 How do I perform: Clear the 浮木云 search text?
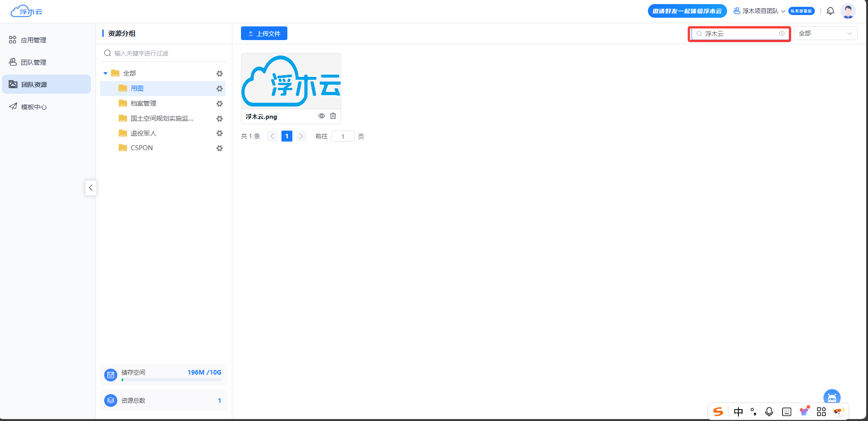pyautogui.click(x=782, y=34)
